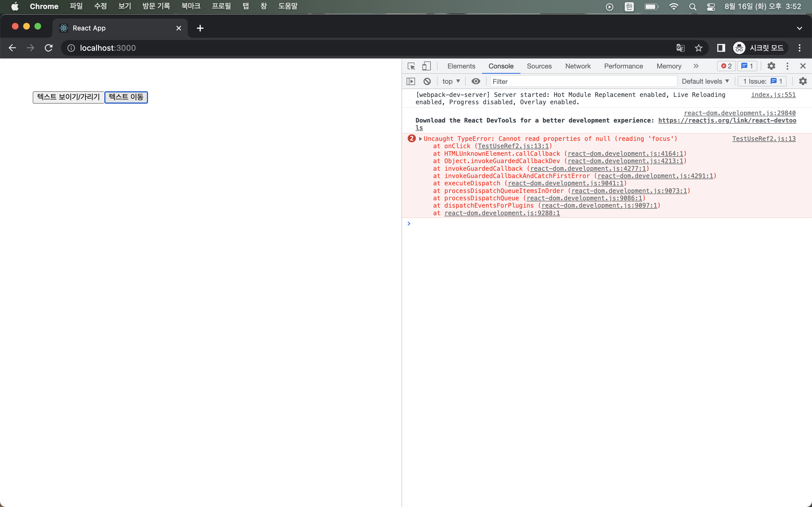Toggle the device toolbar icon
This screenshot has width=812, height=507.
[x=426, y=66]
